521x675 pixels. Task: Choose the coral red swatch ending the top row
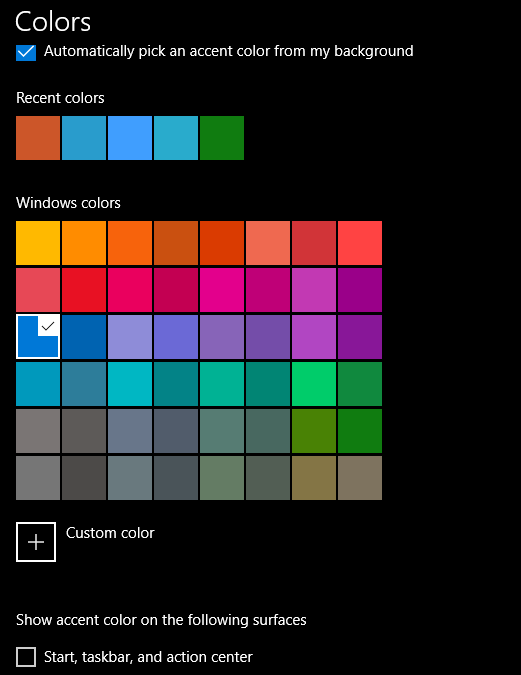click(x=360, y=243)
